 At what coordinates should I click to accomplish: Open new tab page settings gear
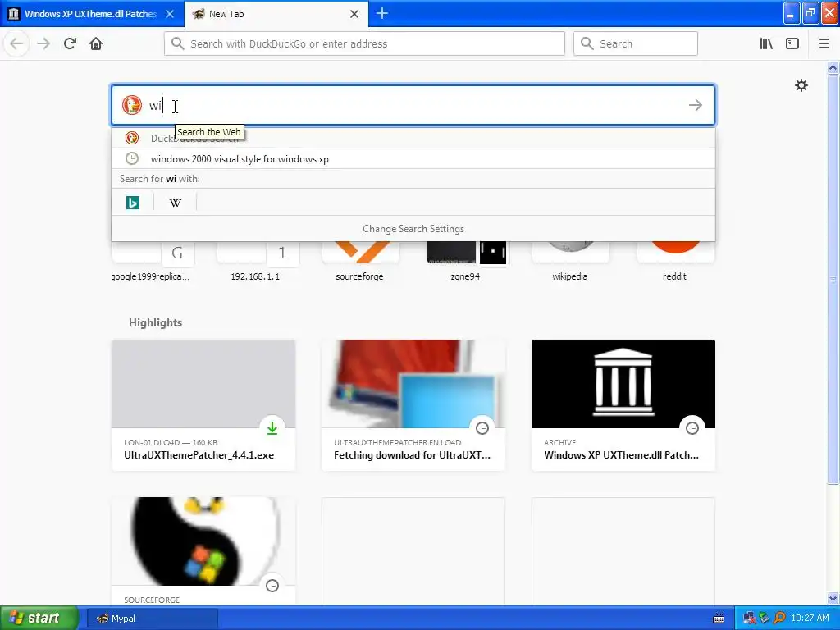801,85
